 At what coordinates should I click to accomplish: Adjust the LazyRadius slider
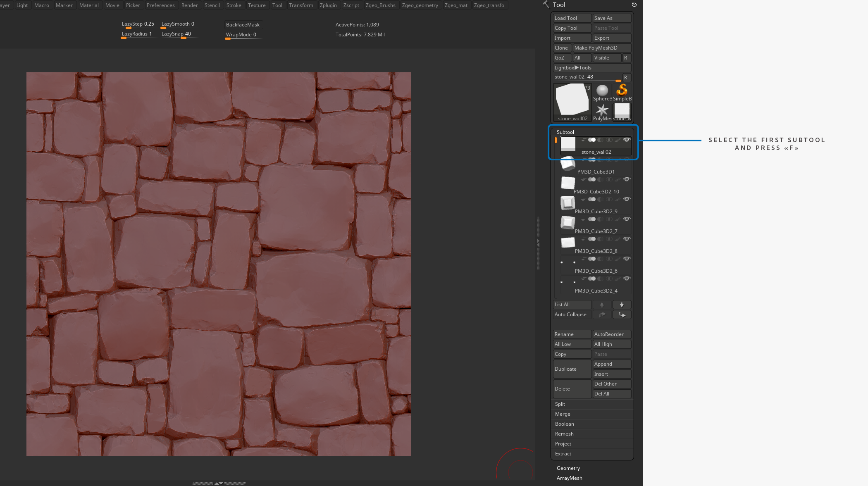pyautogui.click(x=137, y=34)
